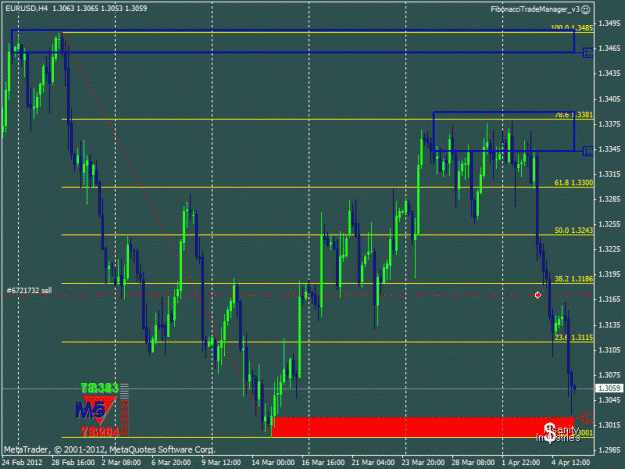Click '16 Mar 16:00' on the time axis
This screenshot has width=625, height=469.
(x=323, y=463)
